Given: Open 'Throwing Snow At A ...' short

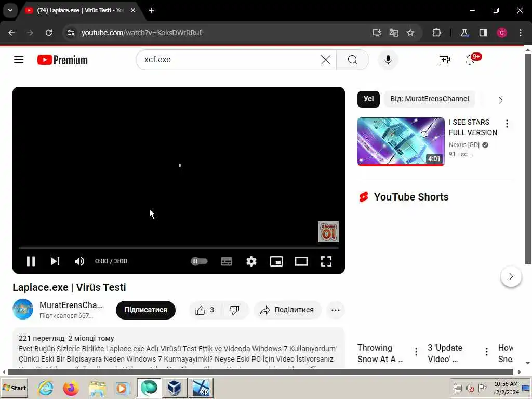Looking at the screenshot, I should click(380, 353).
